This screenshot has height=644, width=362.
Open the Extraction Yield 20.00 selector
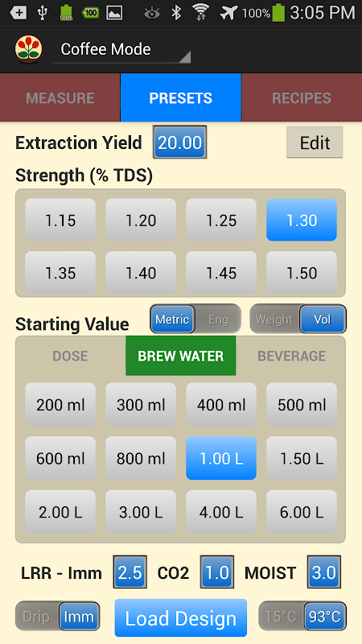179,142
